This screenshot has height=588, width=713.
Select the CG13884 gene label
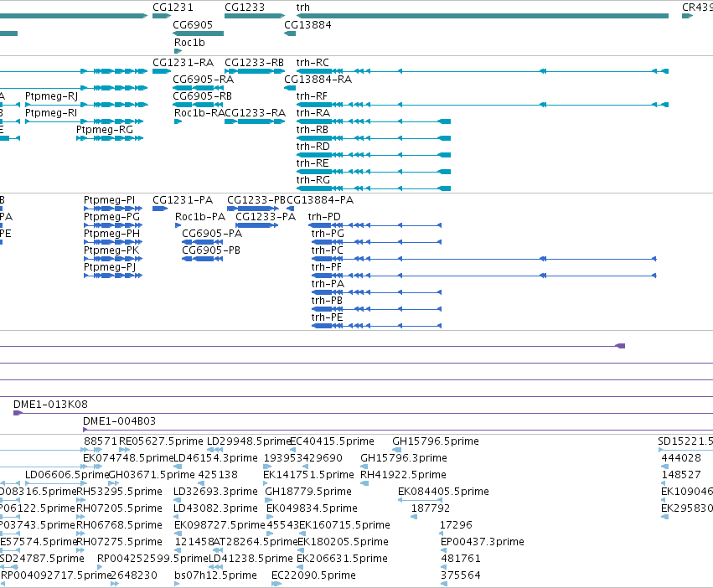tap(307, 24)
